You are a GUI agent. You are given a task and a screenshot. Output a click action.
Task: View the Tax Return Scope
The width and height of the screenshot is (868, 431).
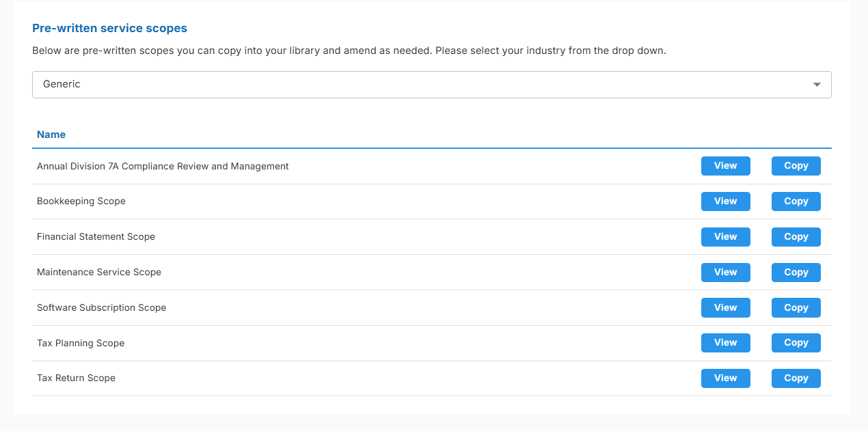725,378
